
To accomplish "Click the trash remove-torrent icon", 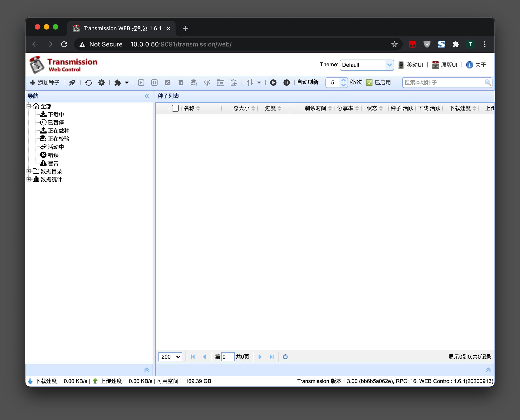I will pos(181,83).
